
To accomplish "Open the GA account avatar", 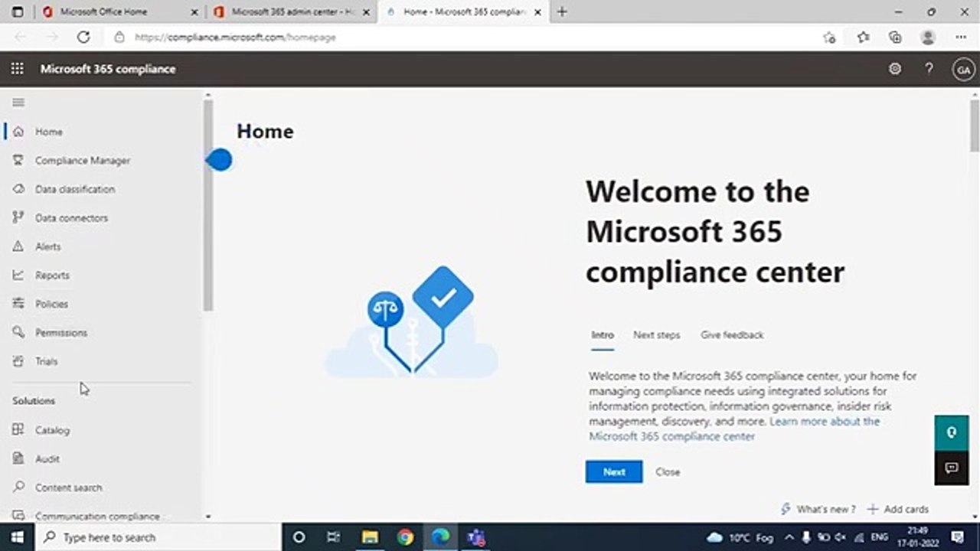I will click(963, 70).
